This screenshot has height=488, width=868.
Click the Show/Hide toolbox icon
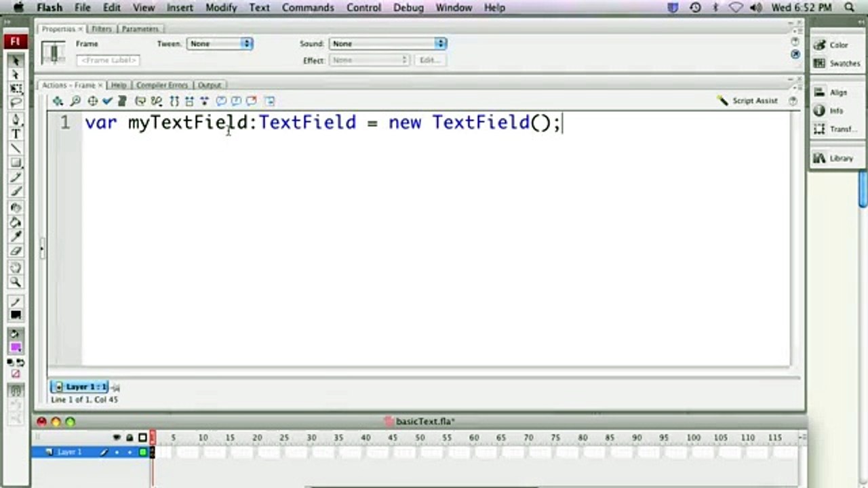coord(270,101)
